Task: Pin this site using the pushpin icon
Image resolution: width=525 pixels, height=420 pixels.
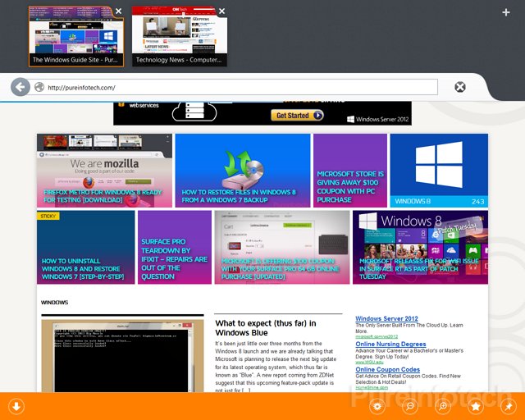Action: click(508, 406)
